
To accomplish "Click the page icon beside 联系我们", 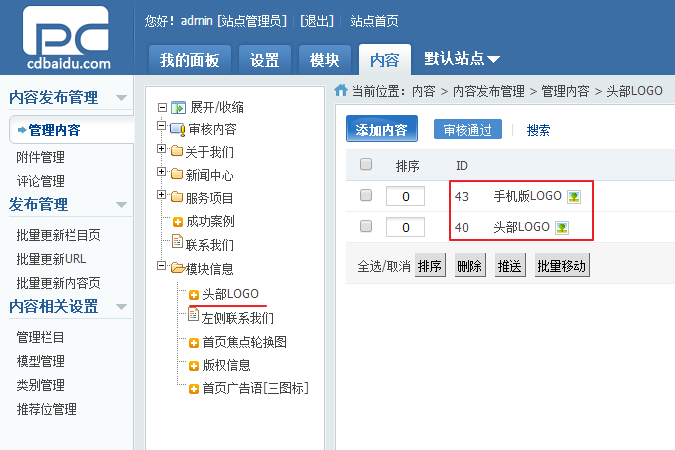I will click(x=177, y=241).
